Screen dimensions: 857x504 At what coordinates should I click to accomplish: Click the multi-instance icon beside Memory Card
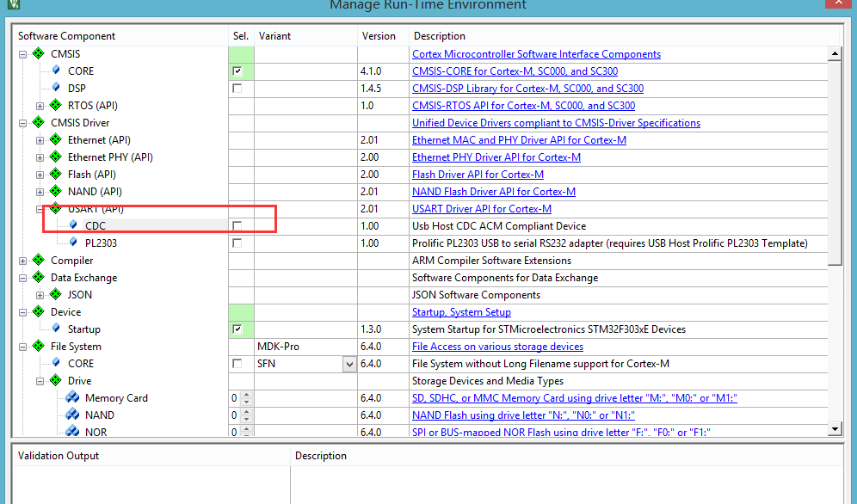72,397
